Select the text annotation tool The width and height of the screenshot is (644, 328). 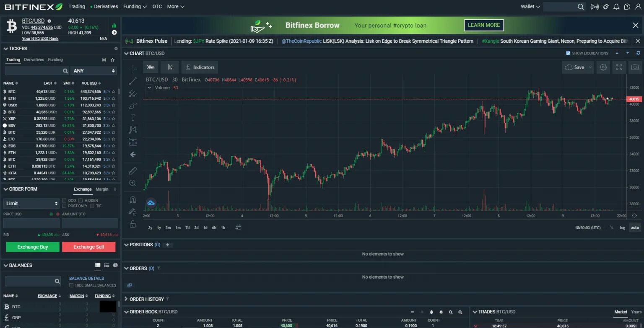[133, 118]
